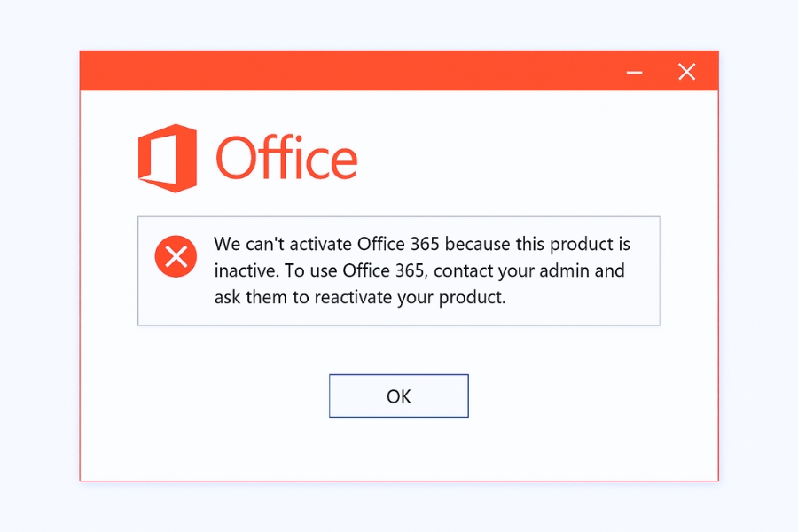
Task: Close the Office activation dialog
Action: coord(686,72)
